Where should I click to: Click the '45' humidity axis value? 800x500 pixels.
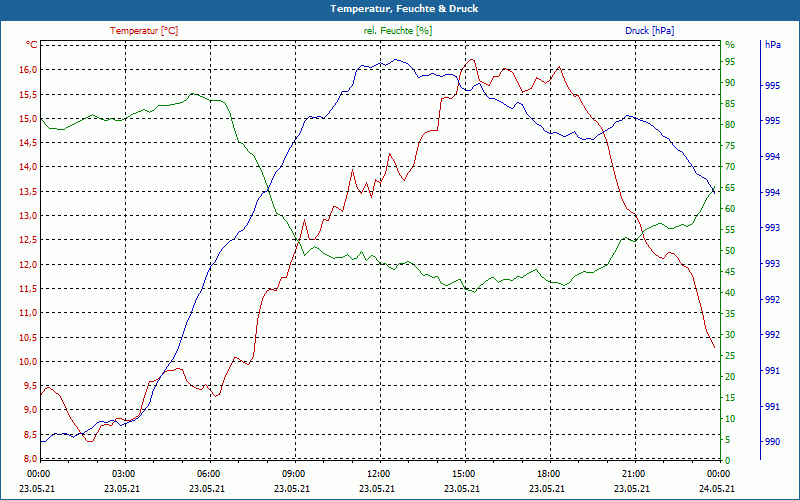[x=730, y=272]
